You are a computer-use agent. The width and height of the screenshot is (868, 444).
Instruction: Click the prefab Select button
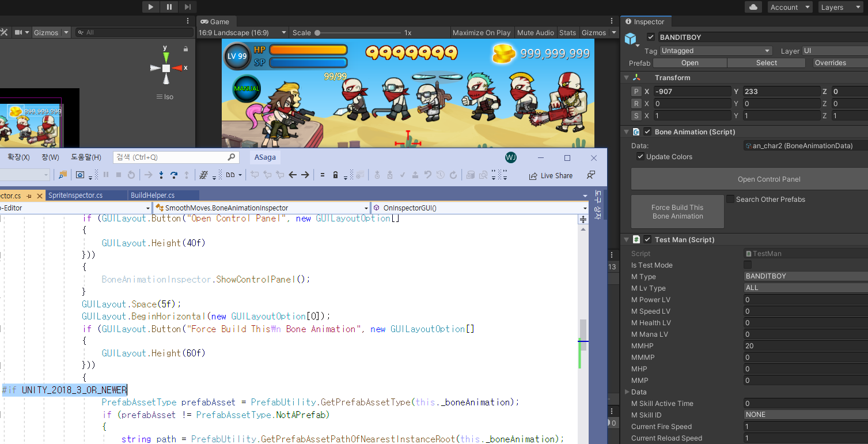[x=766, y=63]
